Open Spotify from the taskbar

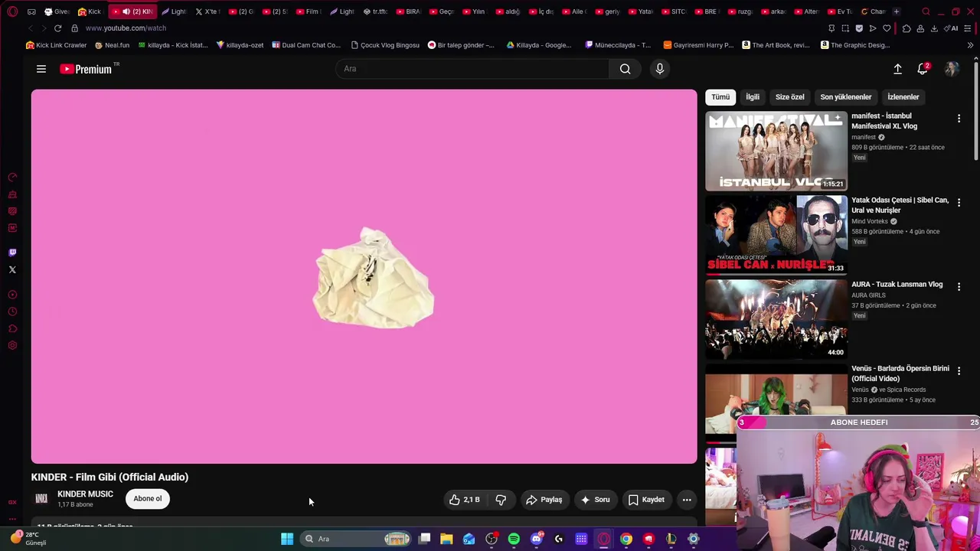coord(514,539)
